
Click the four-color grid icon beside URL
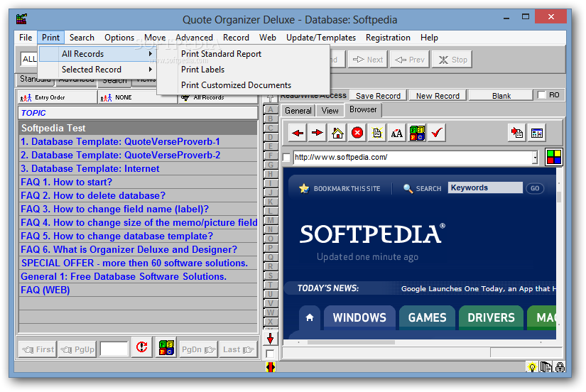pyautogui.click(x=554, y=157)
